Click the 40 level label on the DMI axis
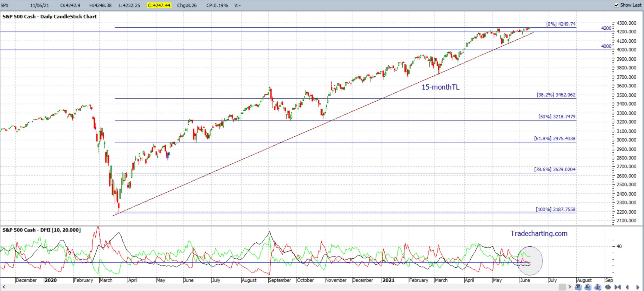This screenshot has height=291, width=644. [619, 246]
